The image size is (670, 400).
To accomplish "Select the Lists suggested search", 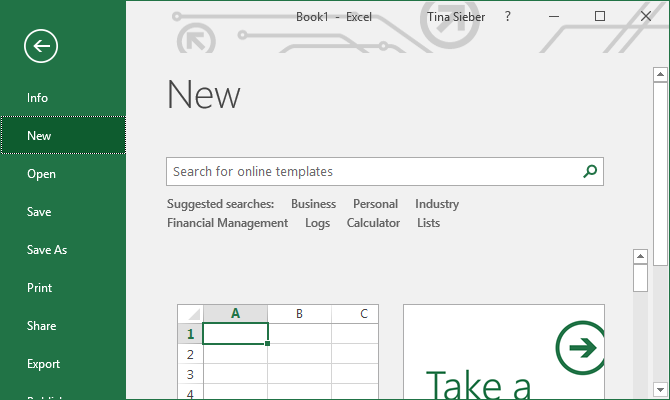I will point(429,223).
